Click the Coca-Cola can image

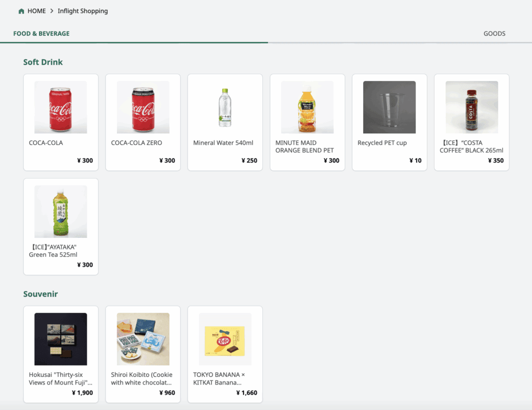tap(61, 107)
